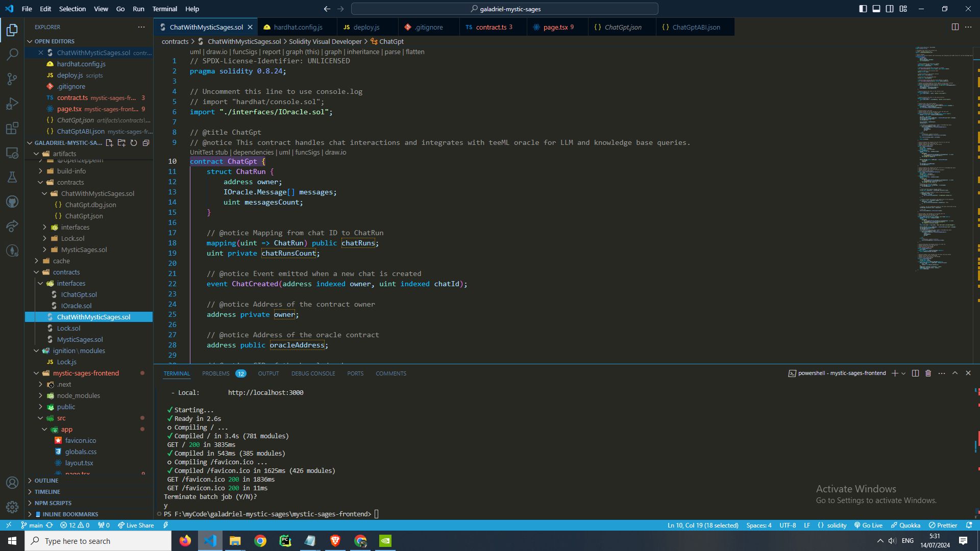
Task: Select the Extensions icon in activity bar
Action: [x=12, y=129]
